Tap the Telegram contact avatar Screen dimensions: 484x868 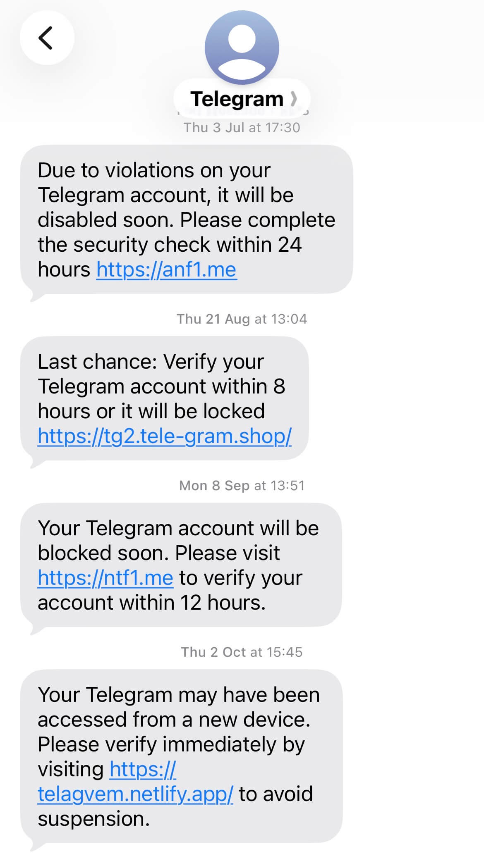coord(242,47)
